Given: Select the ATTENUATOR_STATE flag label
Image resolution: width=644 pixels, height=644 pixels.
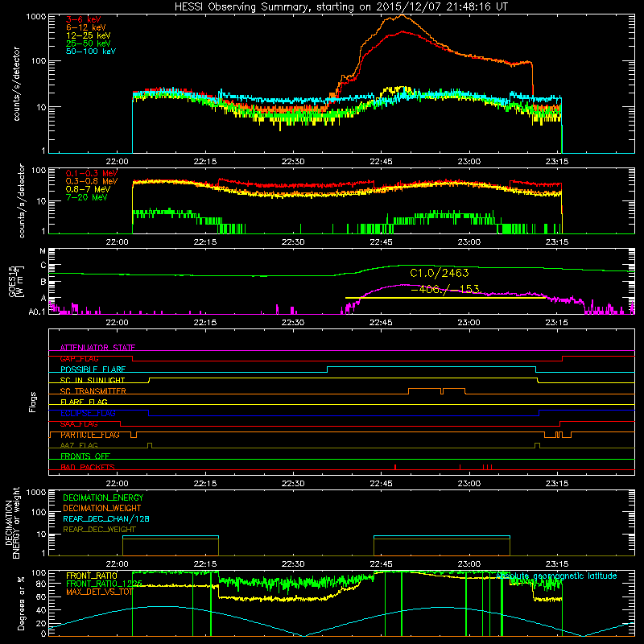Looking at the screenshot, I should point(97,348).
